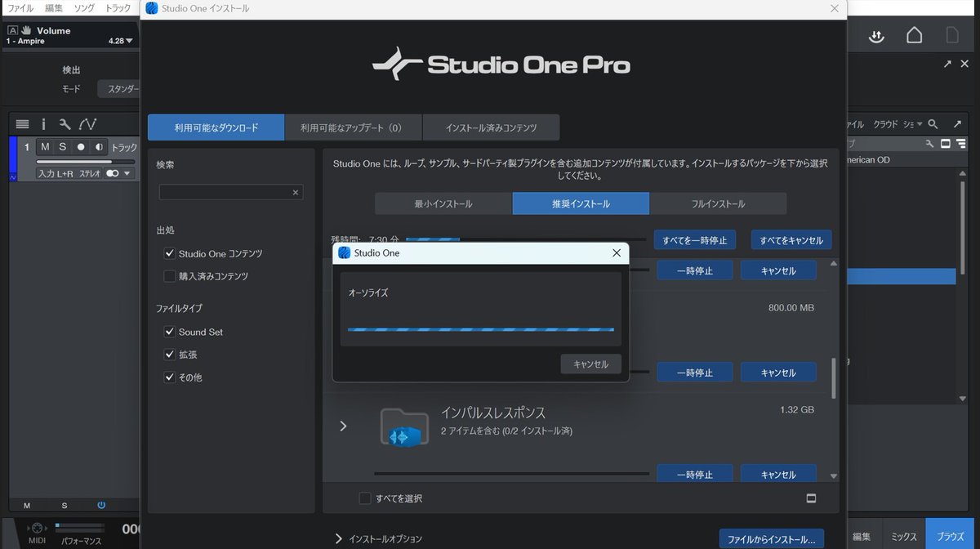
Task: Expand the インパルスレスポンス package row
Action: (x=343, y=426)
